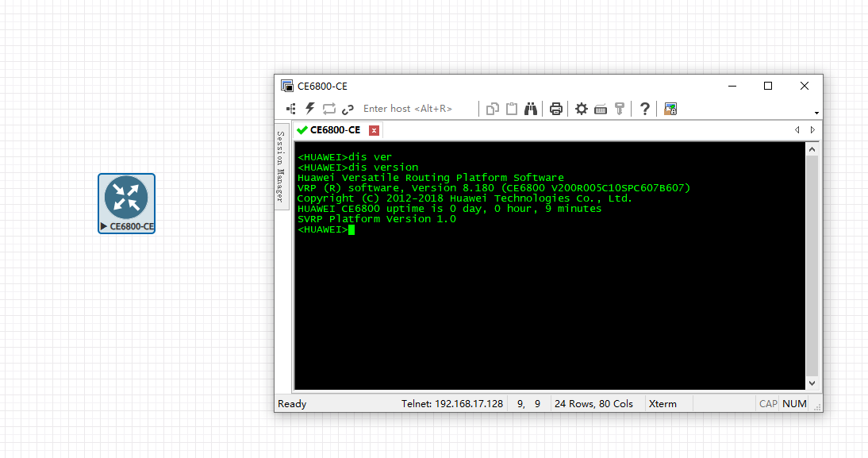Open the vertical Session Manager side tab

tap(281, 167)
